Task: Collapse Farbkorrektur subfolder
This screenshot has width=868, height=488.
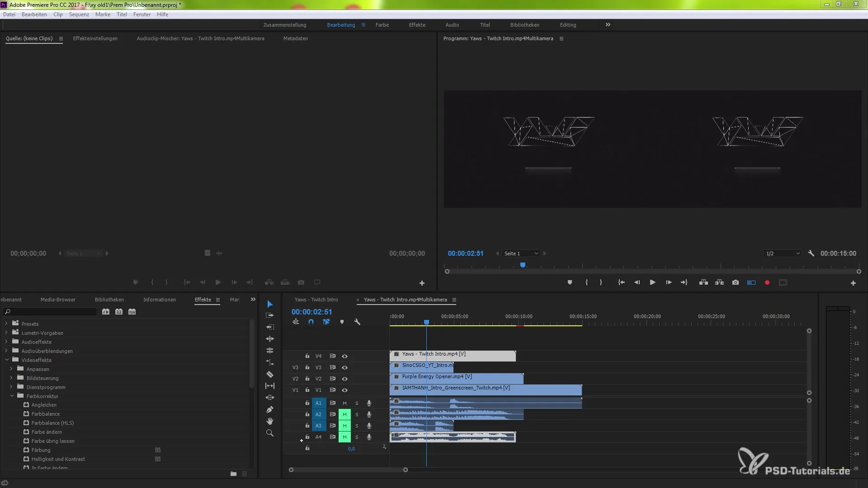Action: (x=12, y=396)
